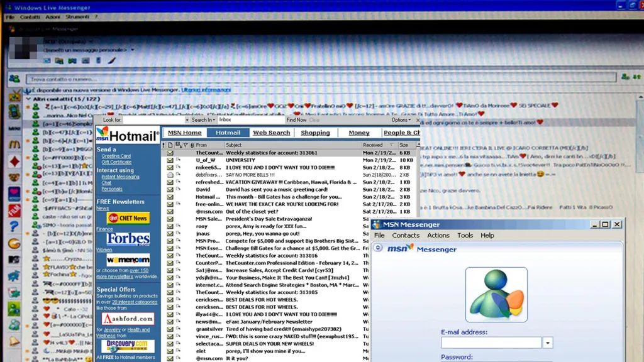Open the Contacts menu in MSN Messenger
The image size is (644, 362).
(406, 236)
